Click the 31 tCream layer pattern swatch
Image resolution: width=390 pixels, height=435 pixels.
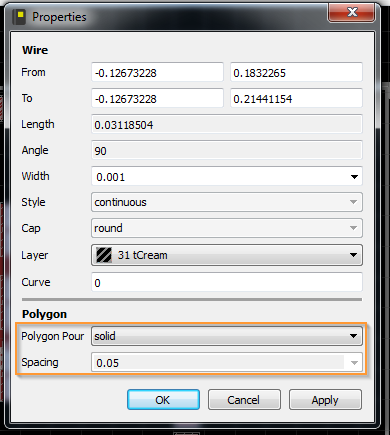(104, 255)
